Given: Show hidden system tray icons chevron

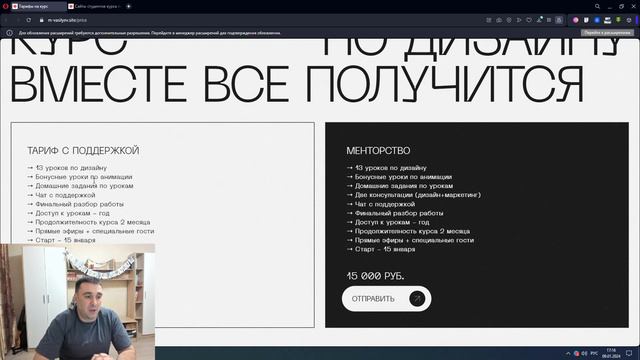Looking at the screenshot, I should point(568,353).
